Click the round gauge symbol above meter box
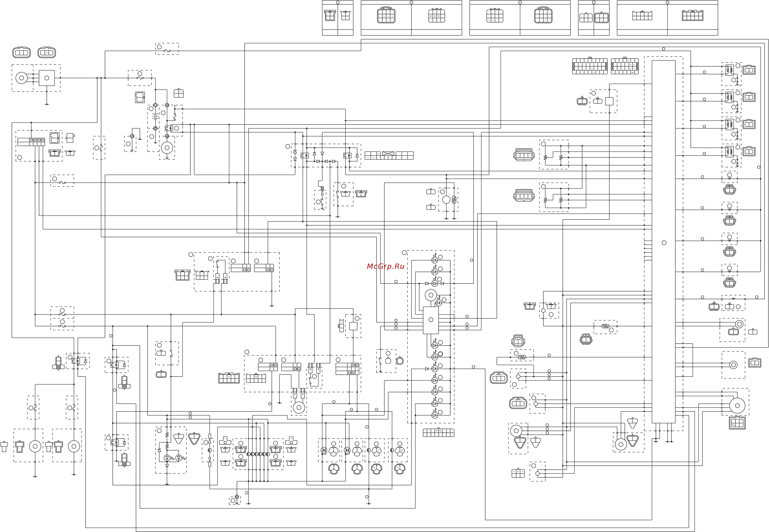Viewport: 769px width, 532px height. 431,295
